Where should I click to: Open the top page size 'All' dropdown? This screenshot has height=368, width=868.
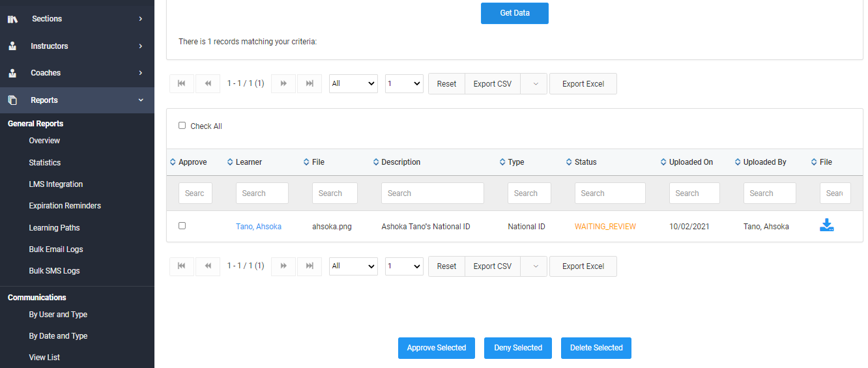pyautogui.click(x=353, y=83)
